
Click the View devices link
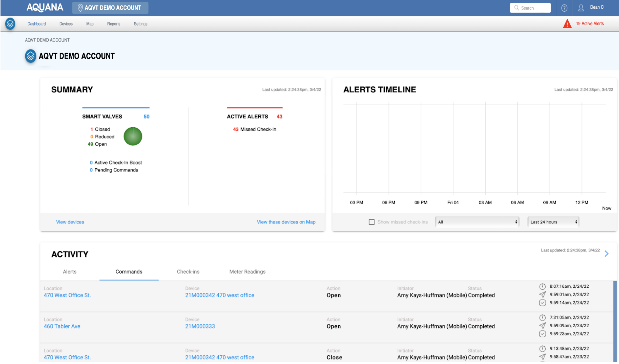[x=70, y=222]
